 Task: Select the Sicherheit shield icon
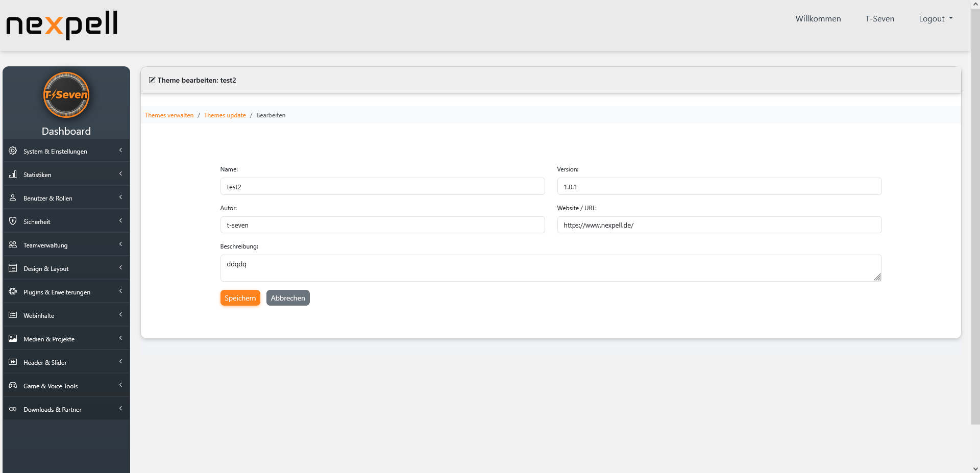coord(12,221)
